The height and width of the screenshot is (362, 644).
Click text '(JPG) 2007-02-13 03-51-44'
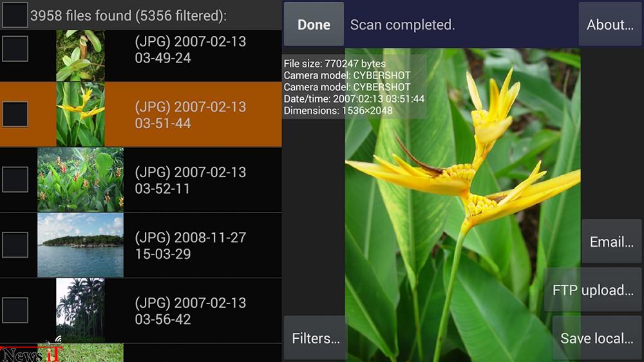pyautogui.click(x=190, y=115)
